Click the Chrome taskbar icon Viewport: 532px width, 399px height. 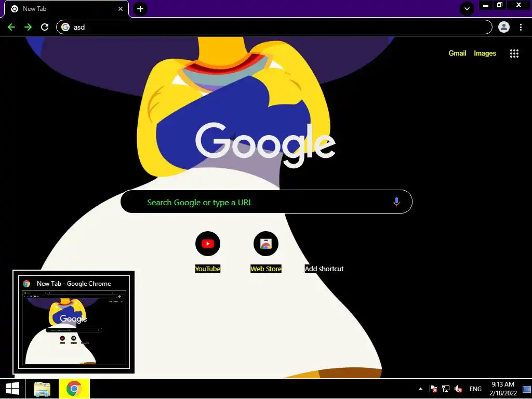click(74, 389)
